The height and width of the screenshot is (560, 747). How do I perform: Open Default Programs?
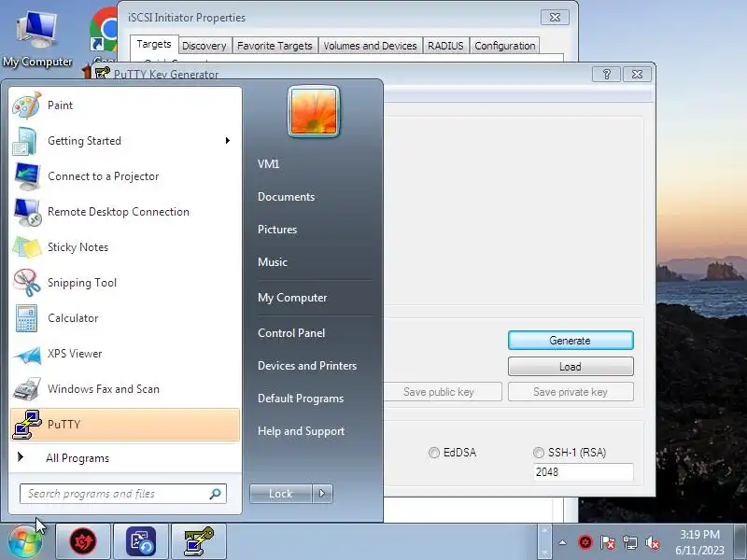[x=300, y=399]
